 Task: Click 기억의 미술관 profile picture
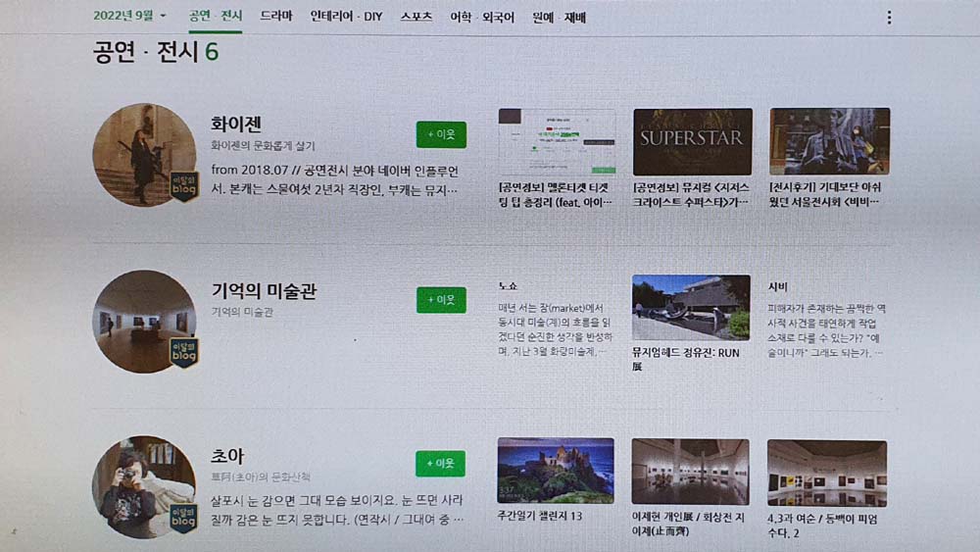tap(144, 322)
